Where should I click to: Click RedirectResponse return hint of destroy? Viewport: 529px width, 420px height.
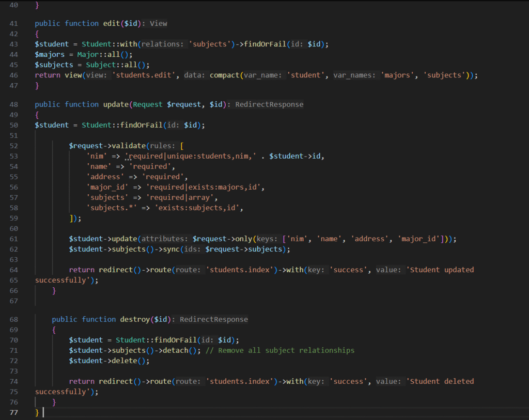click(214, 319)
